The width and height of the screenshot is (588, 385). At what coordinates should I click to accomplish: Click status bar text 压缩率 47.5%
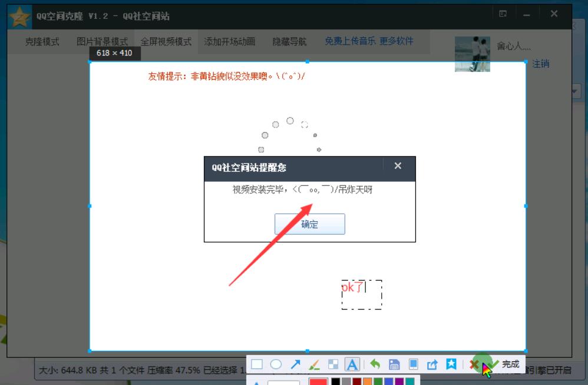tap(173, 370)
